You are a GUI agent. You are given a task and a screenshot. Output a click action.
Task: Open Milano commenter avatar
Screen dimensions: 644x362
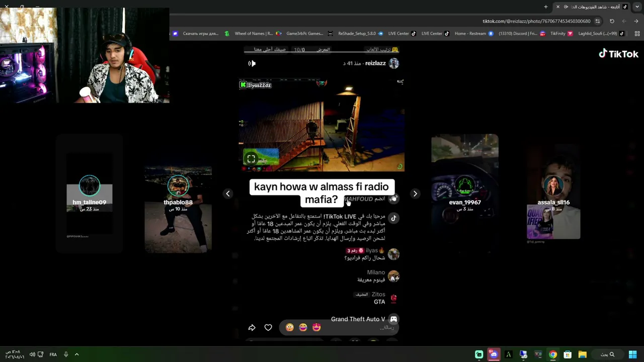(x=393, y=276)
